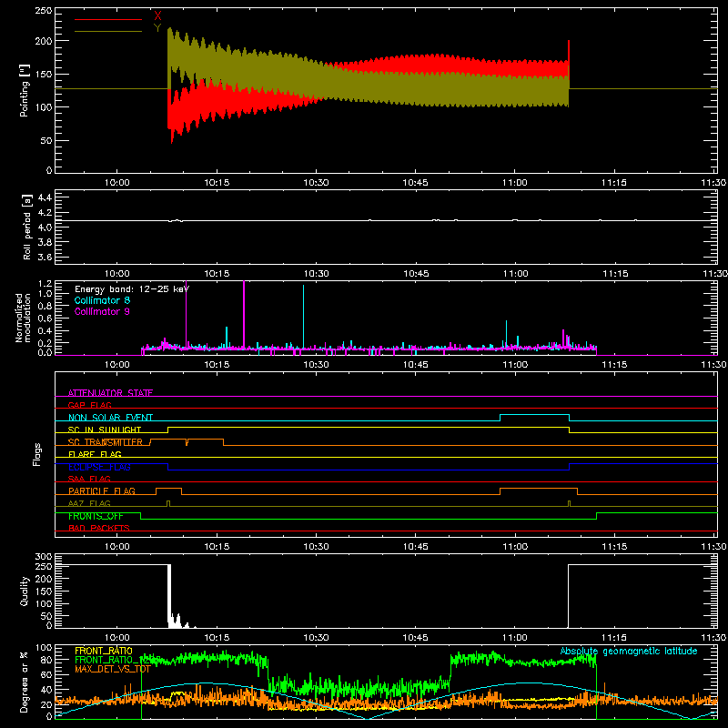
Task: Click the 'Absolute geomagnetic latitude' legend label
Action: pyautogui.click(x=629, y=651)
